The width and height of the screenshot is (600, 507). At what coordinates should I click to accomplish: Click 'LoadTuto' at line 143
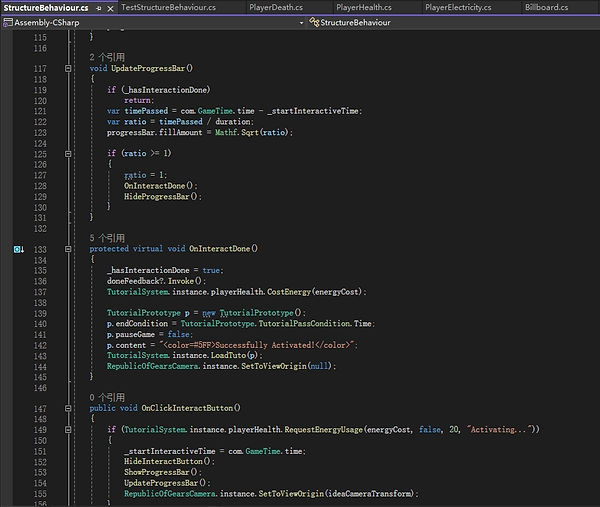point(228,355)
